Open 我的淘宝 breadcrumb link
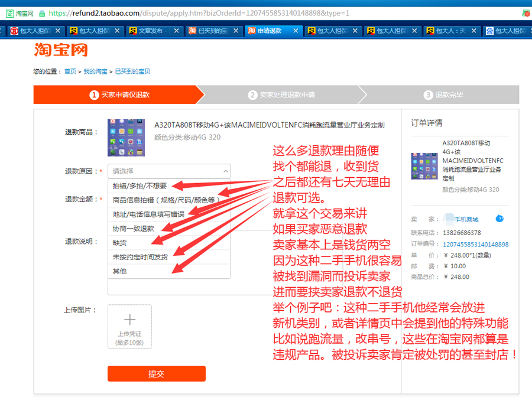532x397 pixels. coord(95,71)
